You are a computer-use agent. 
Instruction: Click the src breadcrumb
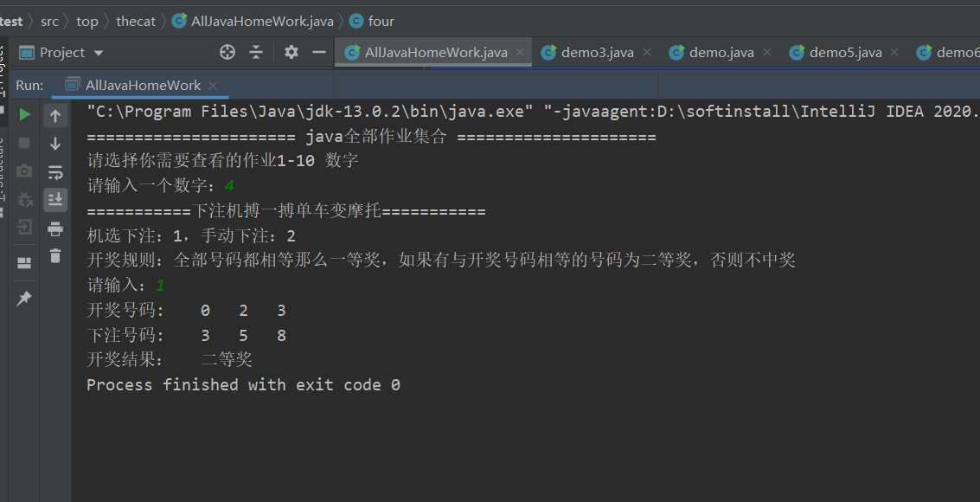point(49,22)
